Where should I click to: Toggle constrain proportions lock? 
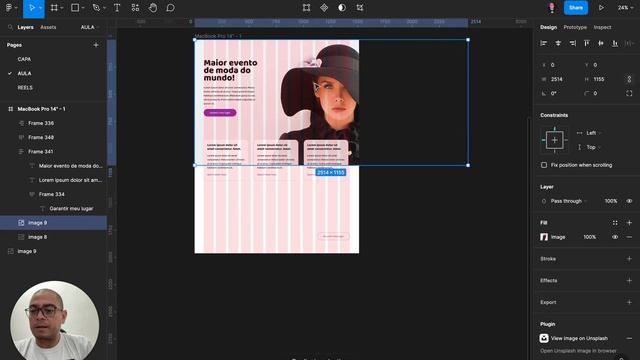click(629, 79)
